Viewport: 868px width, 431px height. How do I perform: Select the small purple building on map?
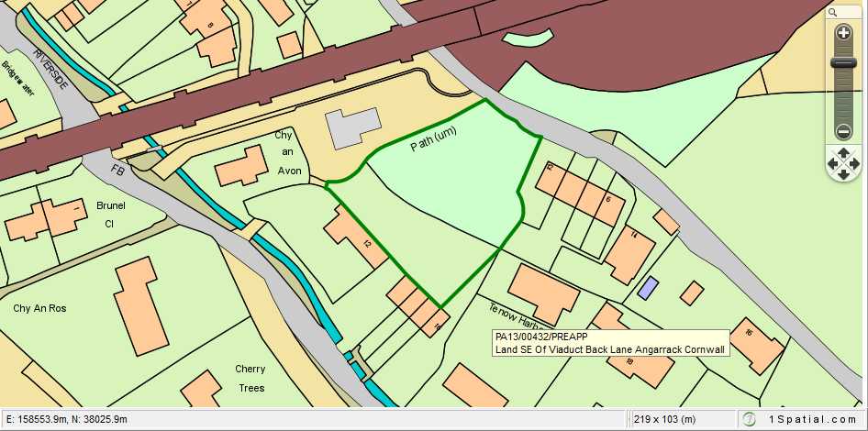(x=648, y=288)
